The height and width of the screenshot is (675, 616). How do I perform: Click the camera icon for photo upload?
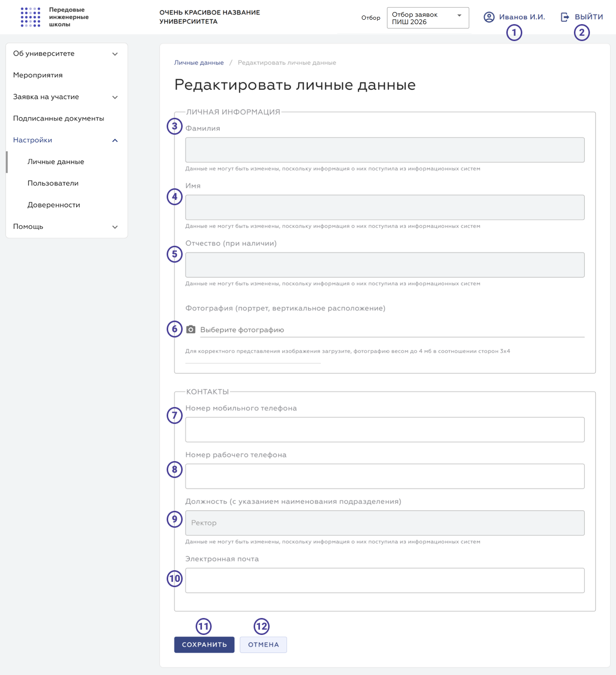191,329
